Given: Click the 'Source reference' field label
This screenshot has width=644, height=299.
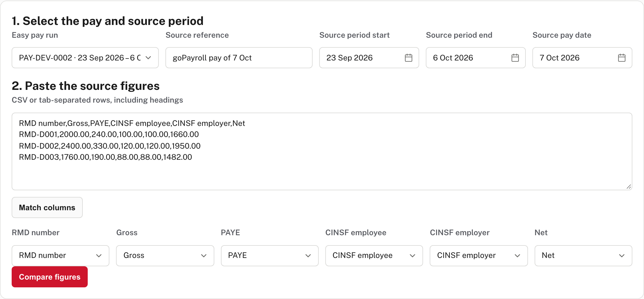Looking at the screenshot, I should 197,35.
